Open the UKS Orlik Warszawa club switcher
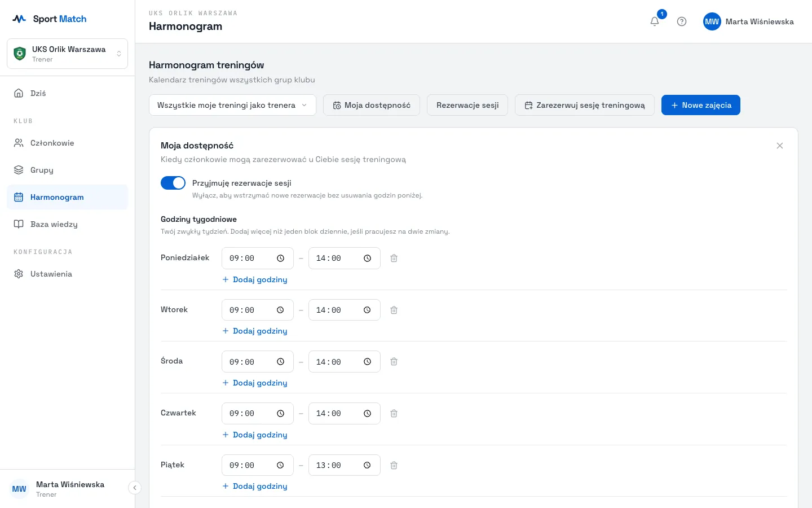Viewport: 812px width, 508px height. [67, 54]
